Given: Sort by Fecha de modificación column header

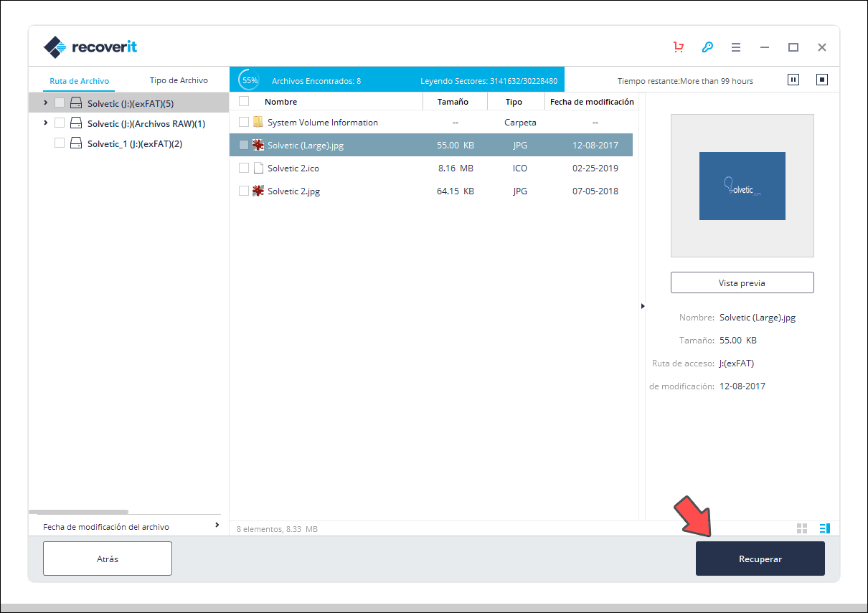Looking at the screenshot, I should [x=592, y=102].
